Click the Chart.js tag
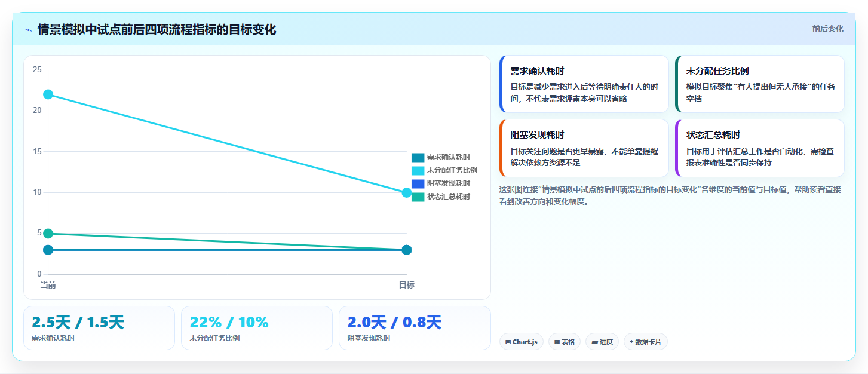Image resolution: width=868 pixels, height=374 pixels. tap(521, 342)
